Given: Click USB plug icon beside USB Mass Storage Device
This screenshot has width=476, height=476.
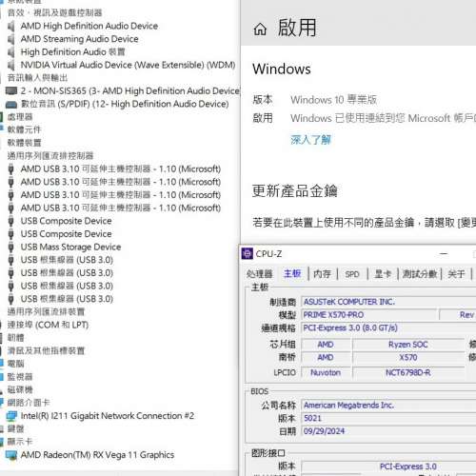Looking at the screenshot, I should pos(11,247).
